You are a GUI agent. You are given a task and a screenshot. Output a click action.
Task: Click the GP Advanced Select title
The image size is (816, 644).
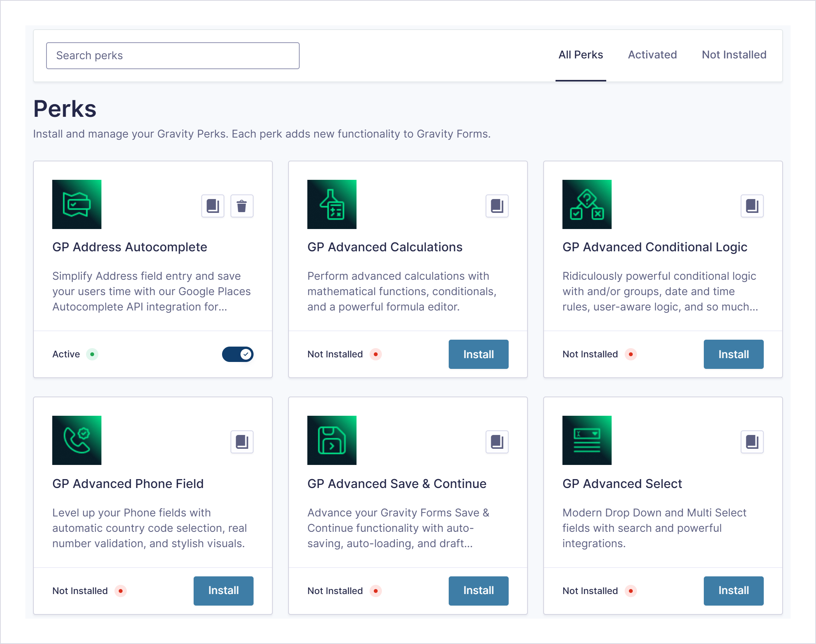click(622, 484)
